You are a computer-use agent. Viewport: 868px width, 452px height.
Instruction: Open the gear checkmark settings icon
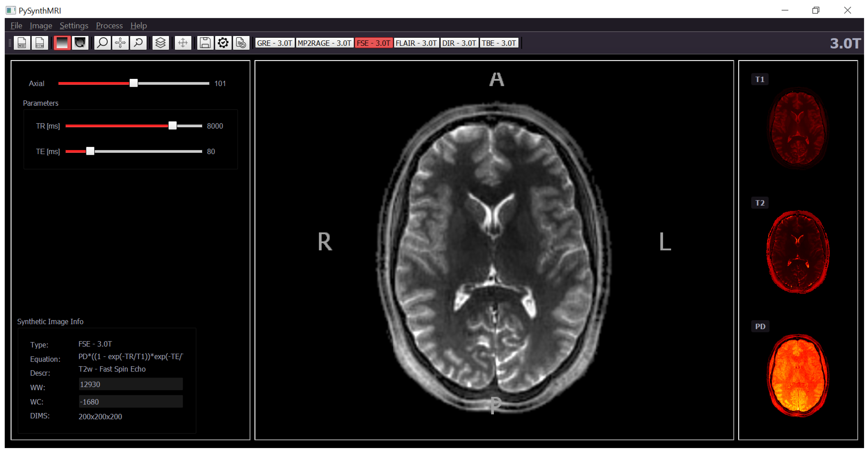pos(223,43)
